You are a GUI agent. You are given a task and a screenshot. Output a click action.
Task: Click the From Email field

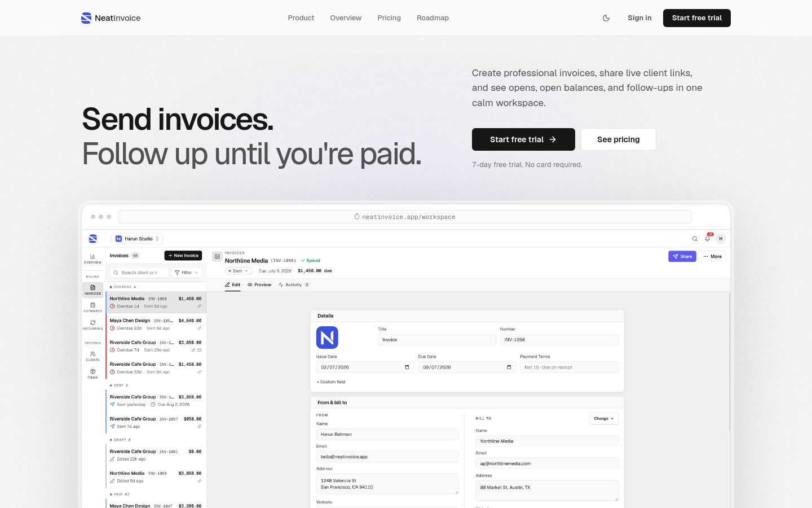click(387, 457)
